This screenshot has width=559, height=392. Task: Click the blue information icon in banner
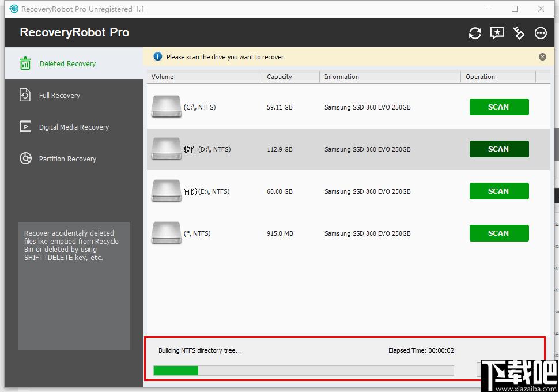(157, 56)
